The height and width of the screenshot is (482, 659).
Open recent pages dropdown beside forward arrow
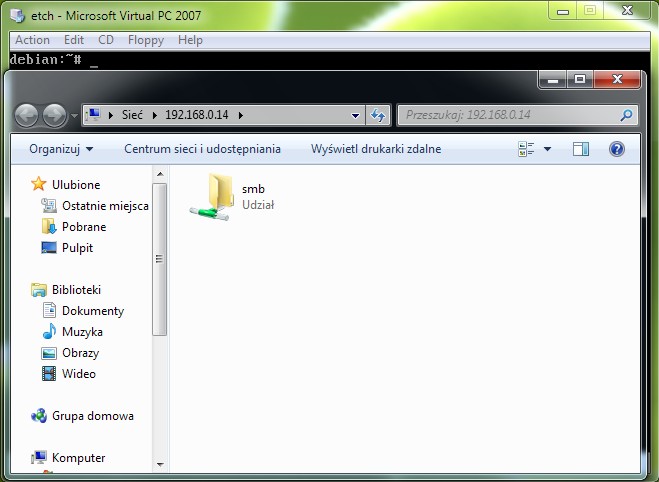tap(74, 115)
